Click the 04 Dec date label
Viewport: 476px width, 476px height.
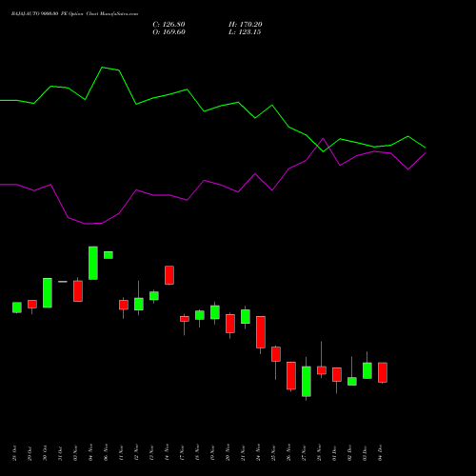pyautogui.click(x=380, y=453)
